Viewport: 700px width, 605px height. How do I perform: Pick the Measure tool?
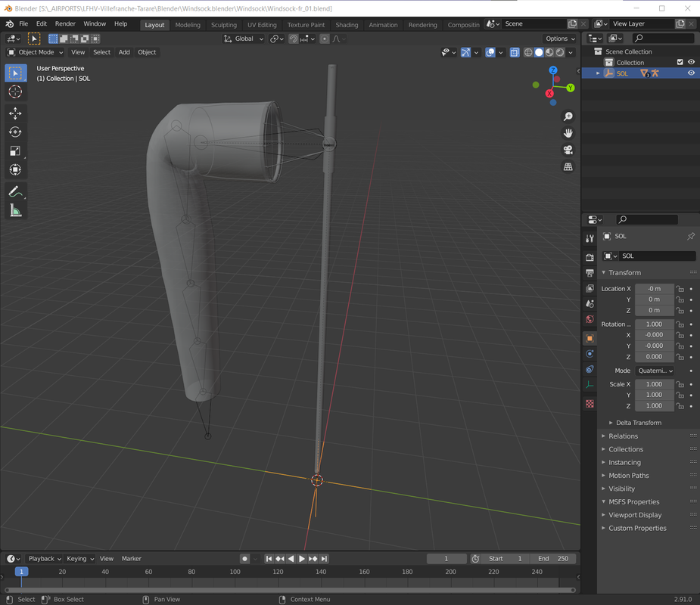click(15, 211)
